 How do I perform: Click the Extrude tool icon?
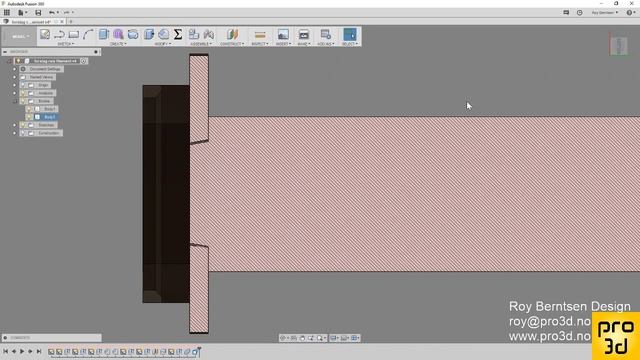click(104, 34)
